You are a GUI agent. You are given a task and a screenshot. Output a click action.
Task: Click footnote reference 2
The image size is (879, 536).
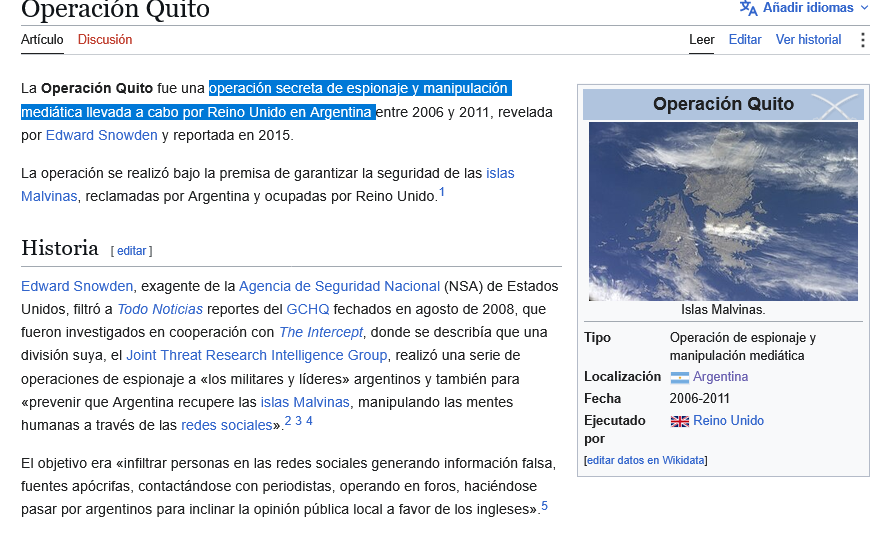pos(288,421)
